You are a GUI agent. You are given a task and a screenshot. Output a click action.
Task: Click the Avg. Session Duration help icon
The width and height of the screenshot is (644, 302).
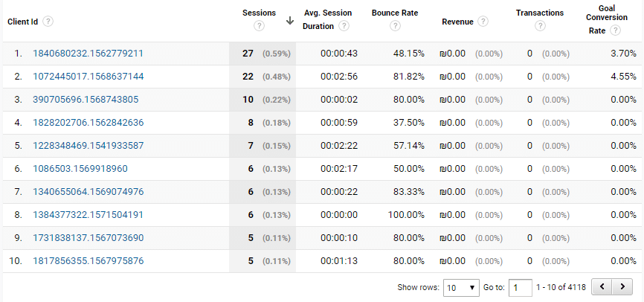(344, 26)
